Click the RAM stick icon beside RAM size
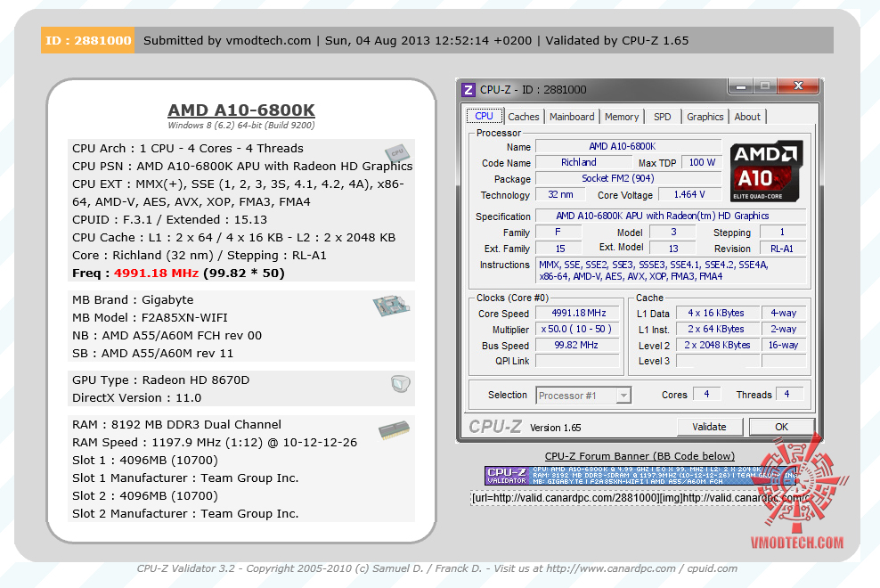This screenshot has height=588, width=880. point(394,430)
